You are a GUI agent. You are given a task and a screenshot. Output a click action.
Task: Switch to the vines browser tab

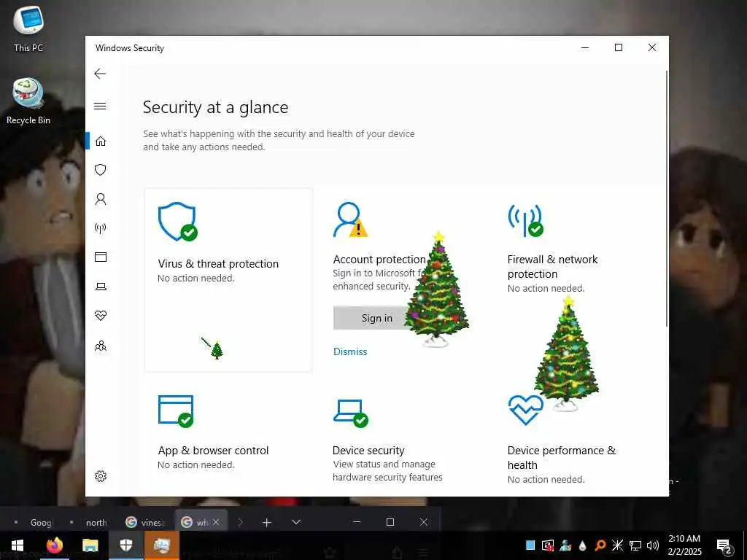(x=145, y=522)
